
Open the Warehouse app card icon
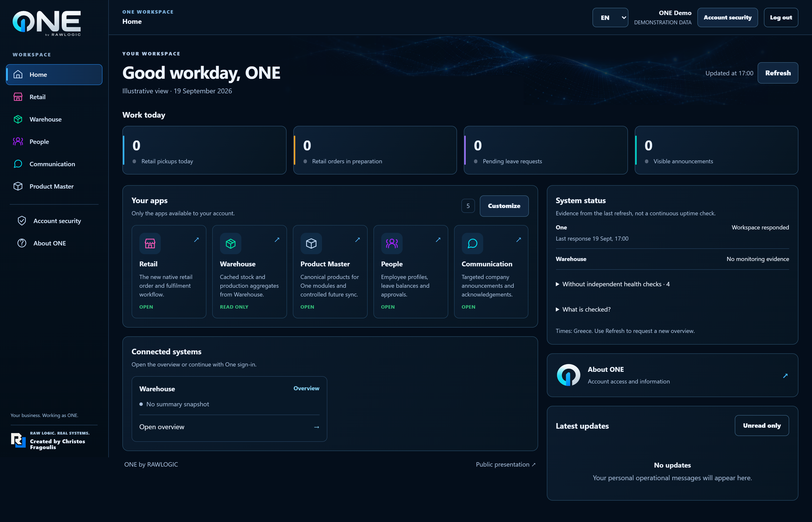tap(231, 243)
